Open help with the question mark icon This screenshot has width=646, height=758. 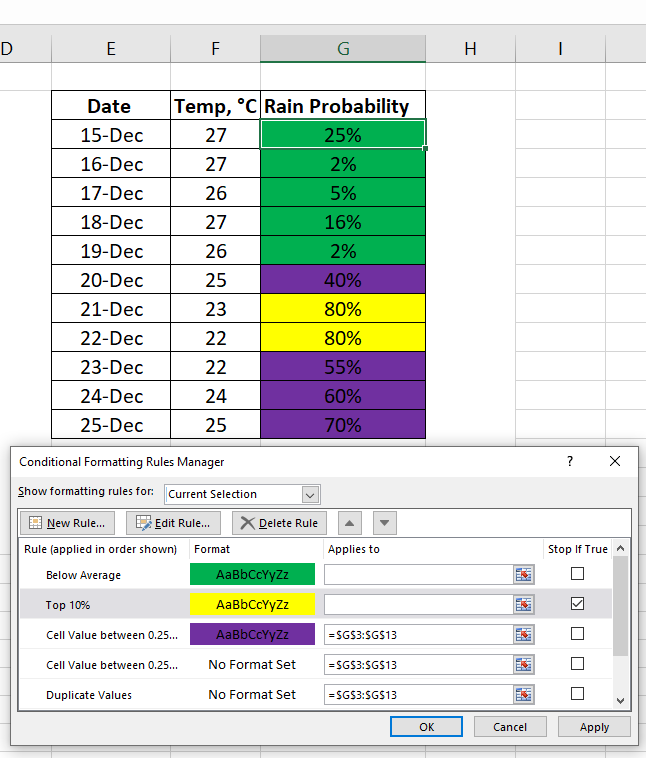[570, 462]
